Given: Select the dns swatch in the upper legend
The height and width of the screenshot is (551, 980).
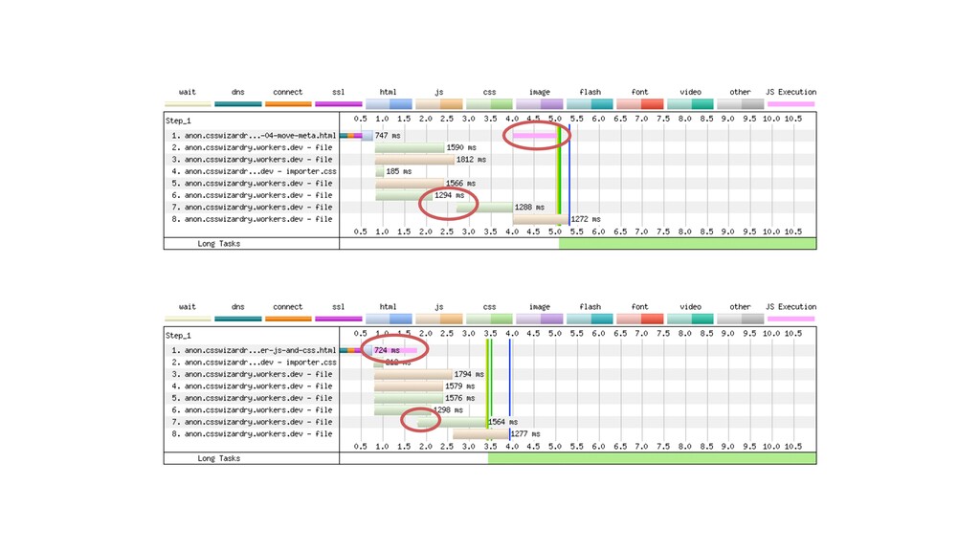Looking at the screenshot, I should click(x=238, y=103).
